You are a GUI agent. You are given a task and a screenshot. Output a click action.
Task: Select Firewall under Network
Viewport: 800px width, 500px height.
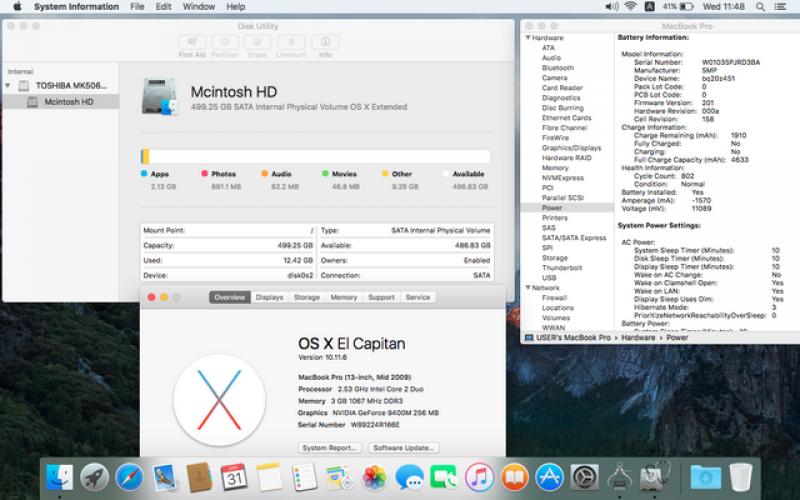click(555, 297)
